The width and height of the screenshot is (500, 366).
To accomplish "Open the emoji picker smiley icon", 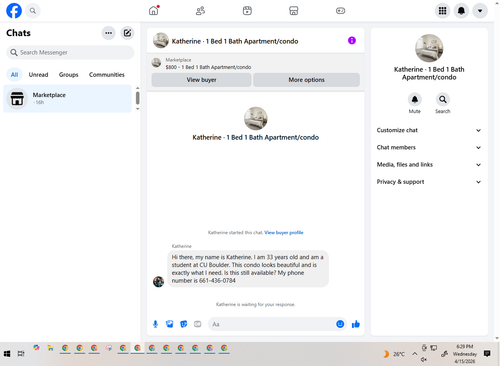I will (340, 324).
